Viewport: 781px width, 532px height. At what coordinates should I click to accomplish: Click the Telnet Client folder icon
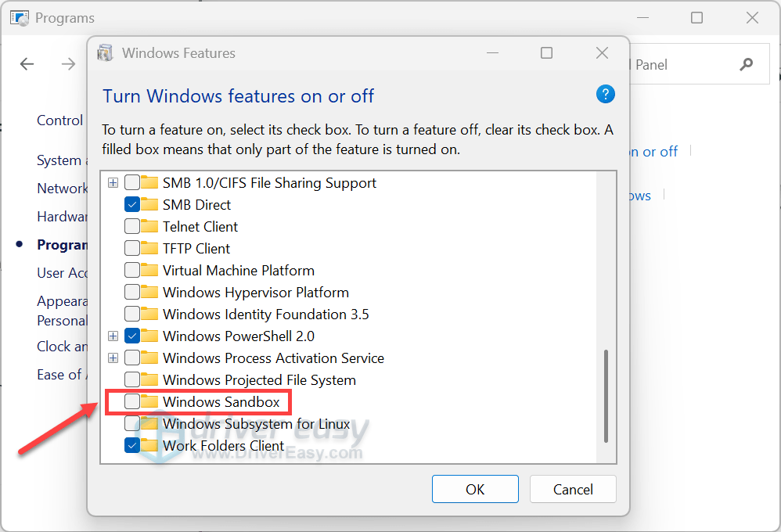point(149,226)
